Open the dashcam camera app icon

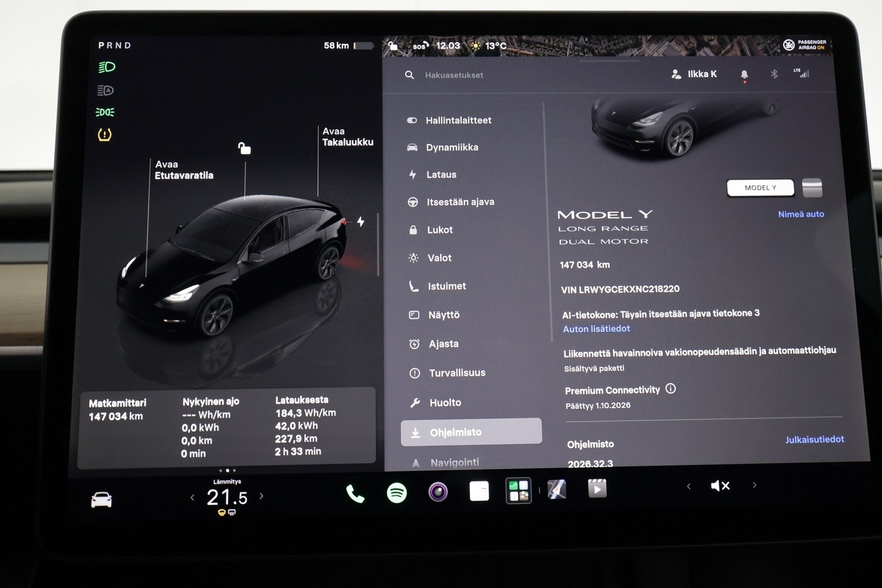pos(438,492)
